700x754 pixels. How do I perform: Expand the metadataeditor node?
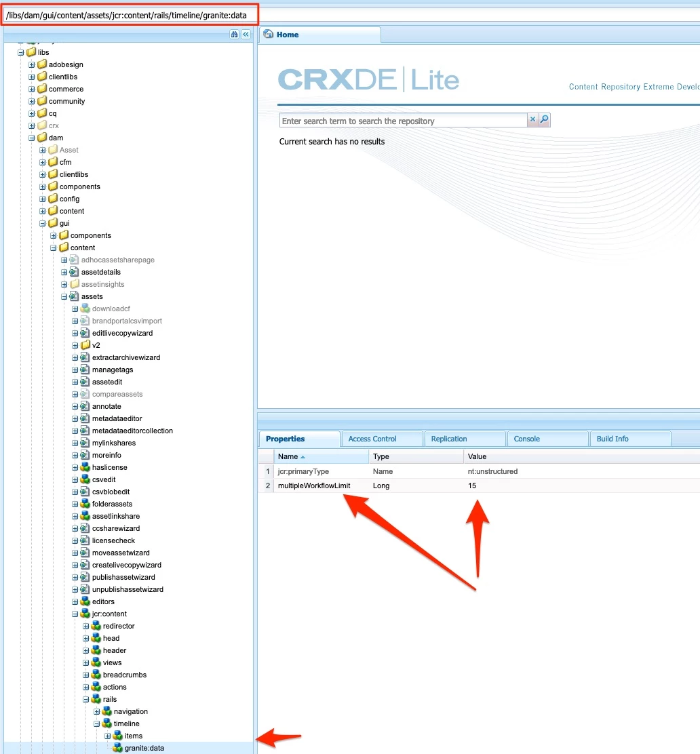[75, 419]
